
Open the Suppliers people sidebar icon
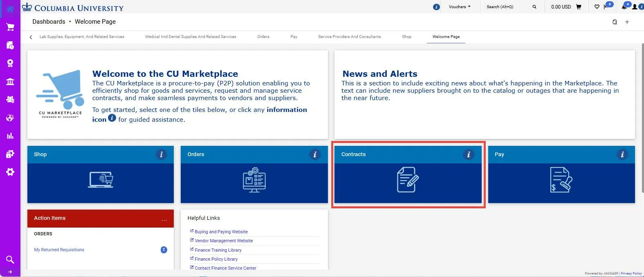(10, 99)
